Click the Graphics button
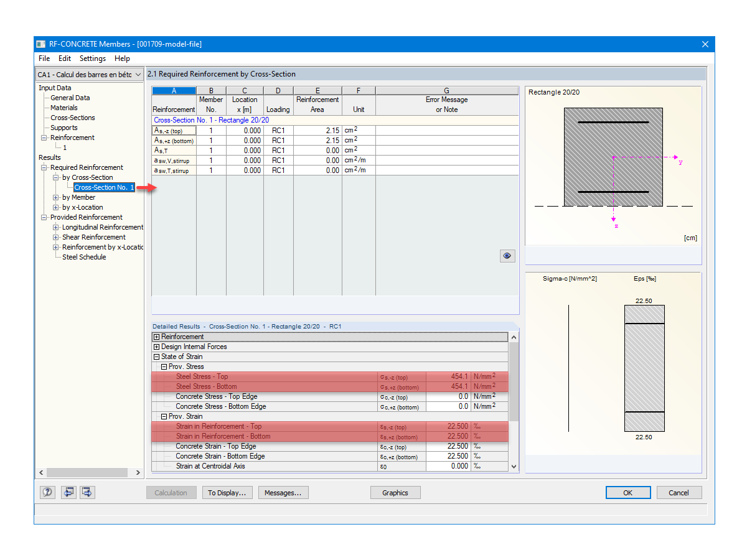 [x=395, y=492]
